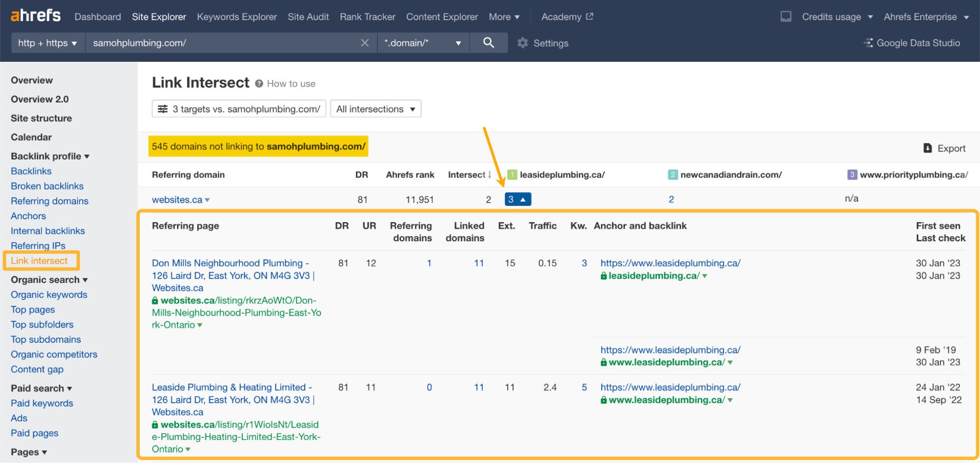
Task: Open Paid keywords report
Action: 42,403
